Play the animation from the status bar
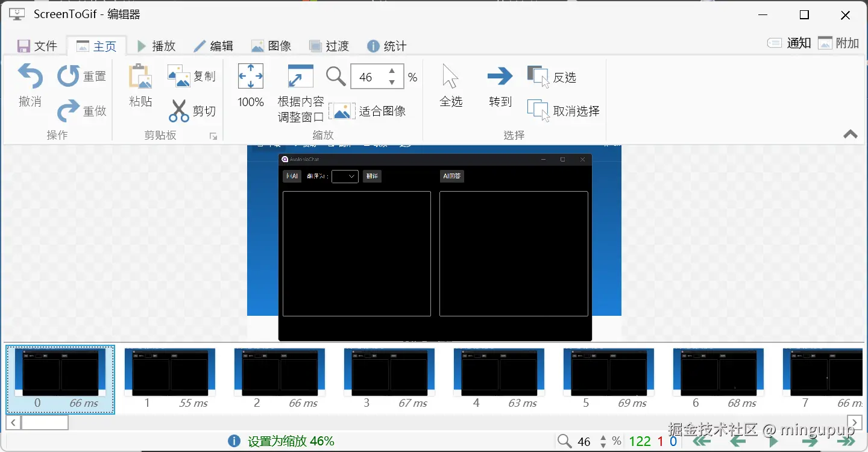Screen dimensions: 868x452 pyautogui.click(x=773, y=442)
